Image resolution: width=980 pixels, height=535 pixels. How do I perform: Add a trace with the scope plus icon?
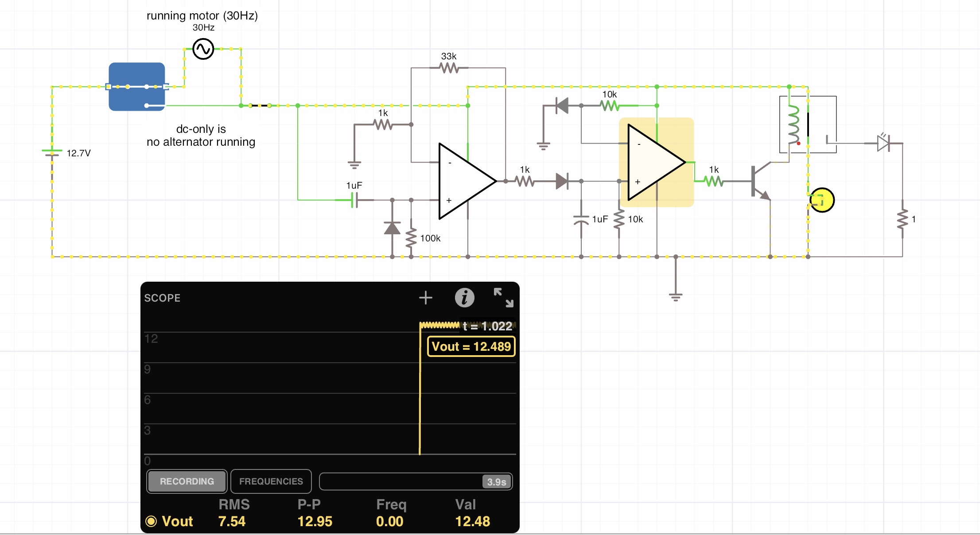426,298
